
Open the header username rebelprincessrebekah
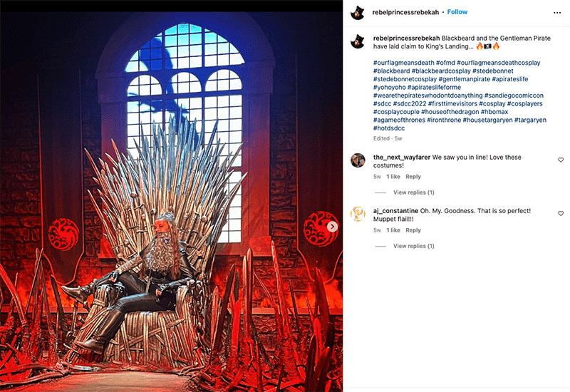click(x=405, y=12)
